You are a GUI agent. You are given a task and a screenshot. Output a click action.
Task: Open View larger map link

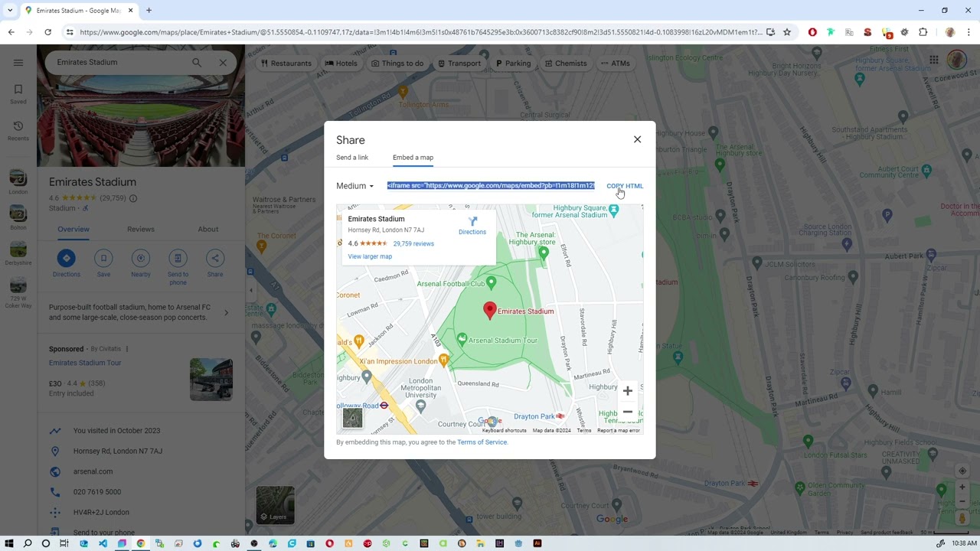click(370, 256)
